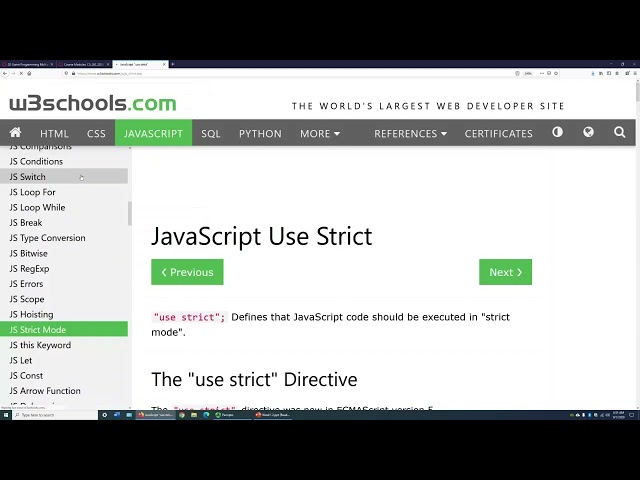Click the browser back arrow
The width and height of the screenshot is (640, 480).
click(x=5, y=73)
